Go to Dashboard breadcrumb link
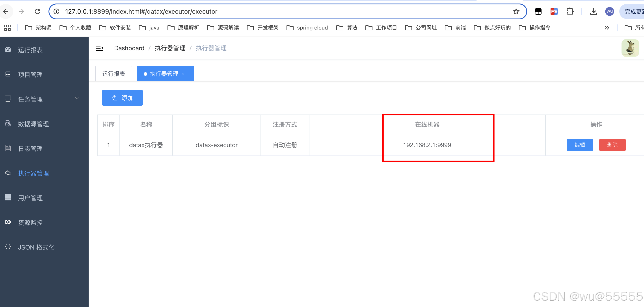This screenshot has height=307, width=644. click(x=129, y=48)
